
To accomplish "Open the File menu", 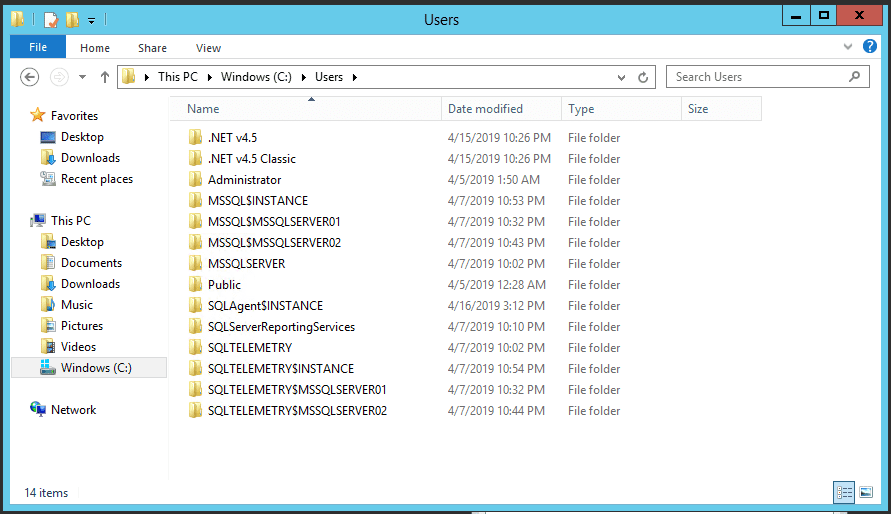I will click(x=38, y=47).
